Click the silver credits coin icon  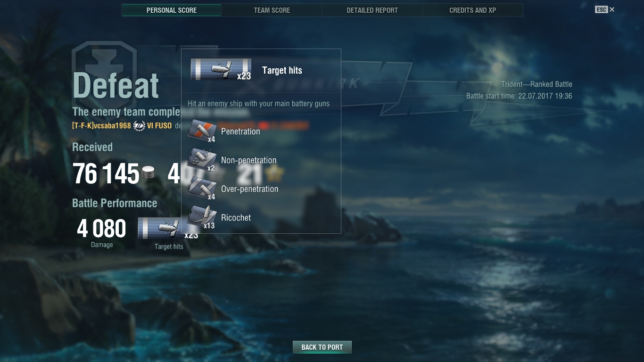(x=148, y=173)
